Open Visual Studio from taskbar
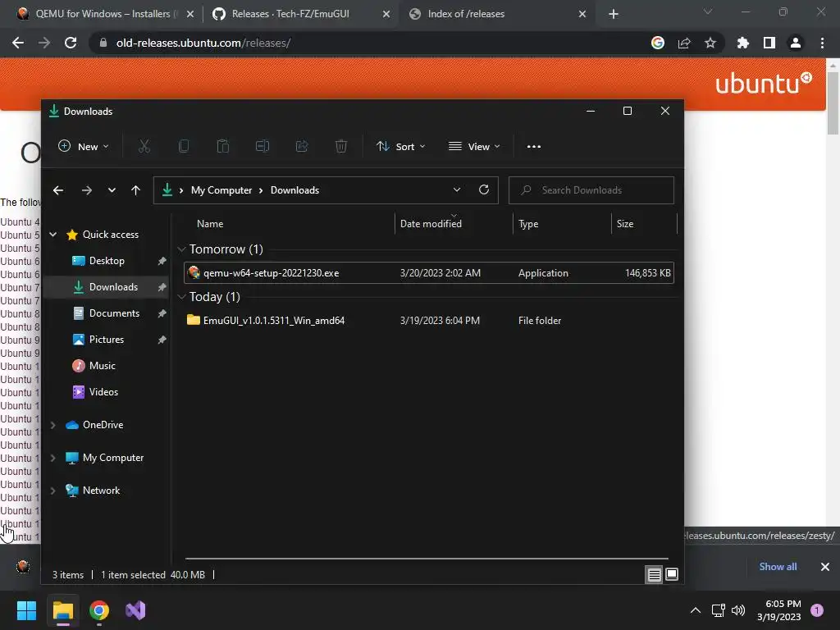 point(135,610)
